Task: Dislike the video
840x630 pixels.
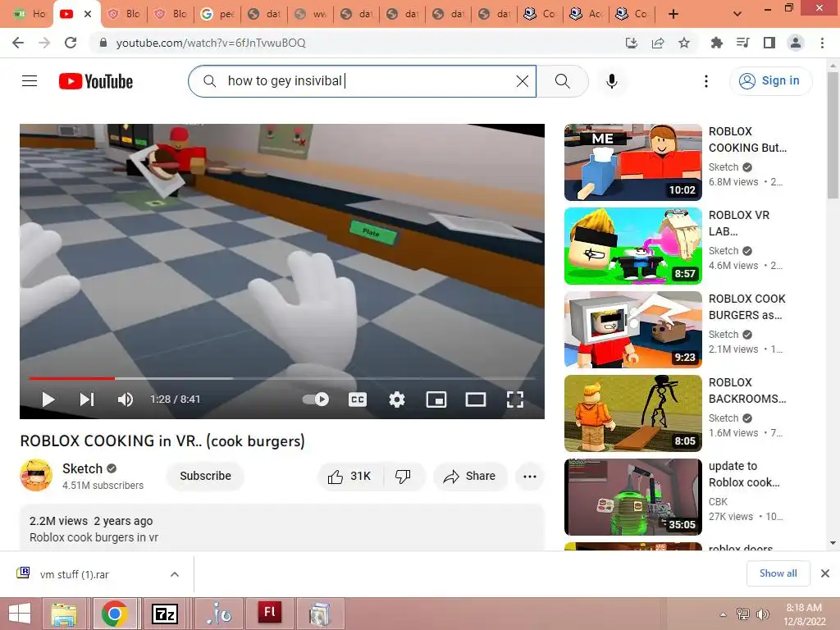Action: tap(404, 477)
